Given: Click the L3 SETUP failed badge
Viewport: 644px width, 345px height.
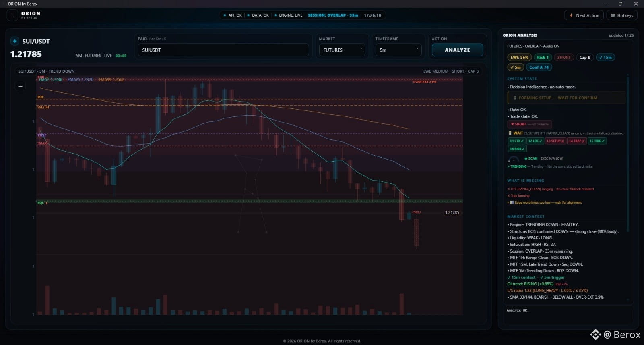Looking at the screenshot, I should (555, 141).
